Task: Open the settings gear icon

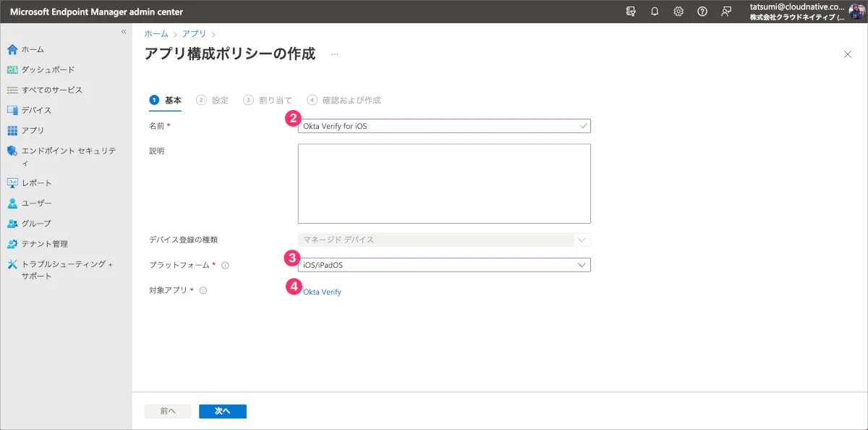Action: click(x=678, y=12)
